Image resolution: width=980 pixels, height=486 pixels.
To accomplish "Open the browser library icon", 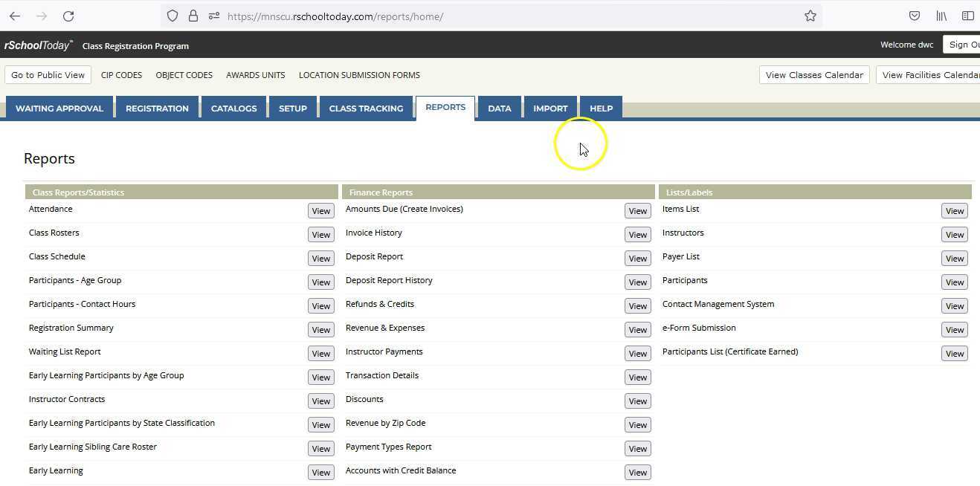I will 941,16.
